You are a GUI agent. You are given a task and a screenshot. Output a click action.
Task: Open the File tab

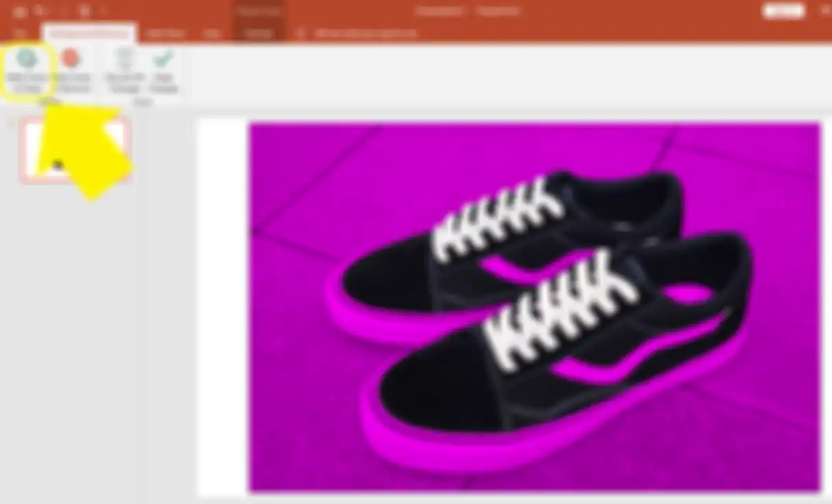pos(21,33)
